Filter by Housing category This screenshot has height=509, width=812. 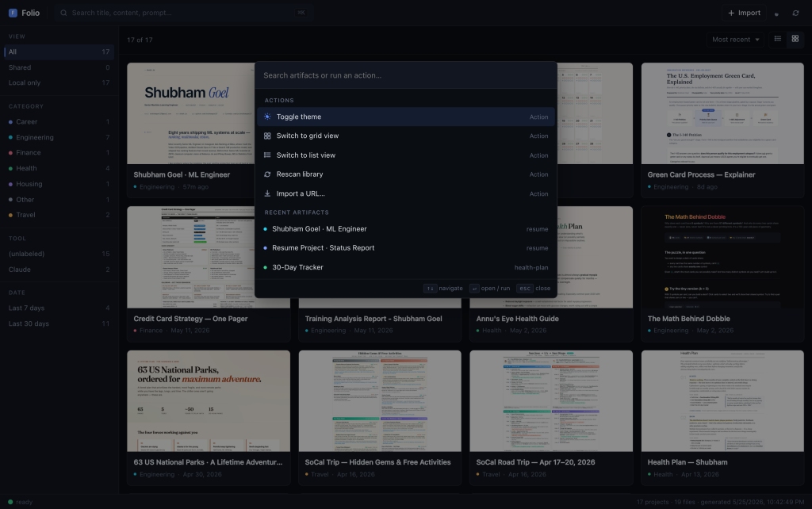[x=59, y=184]
